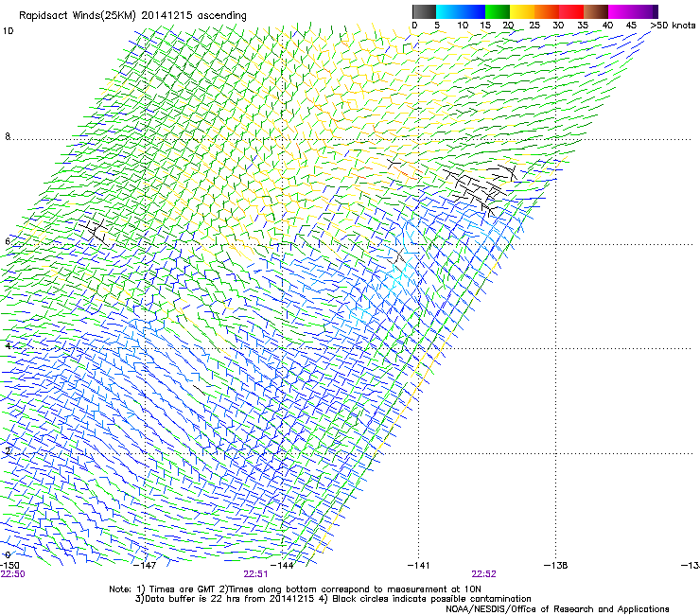The width and height of the screenshot is (700, 615).
Task: Click the '45' label under the color bar
Action: 632,26
